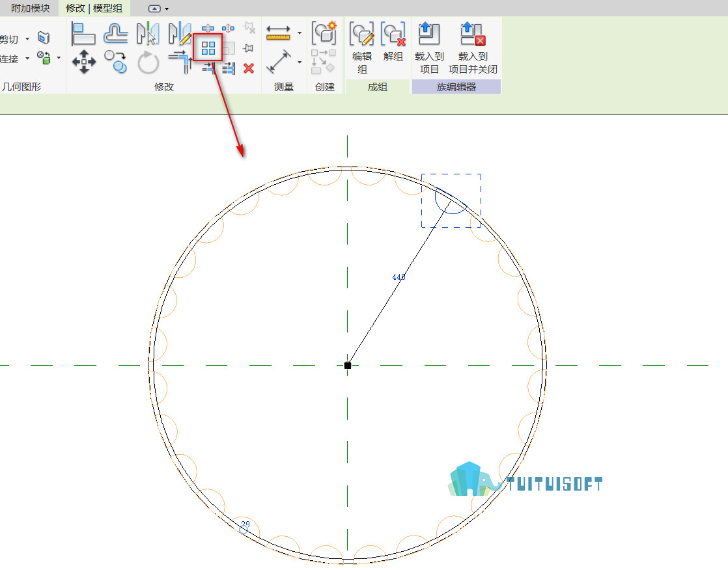728x570 pixels.
Task: Delete selection with red X icon
Action: click(x=249, y=68)
